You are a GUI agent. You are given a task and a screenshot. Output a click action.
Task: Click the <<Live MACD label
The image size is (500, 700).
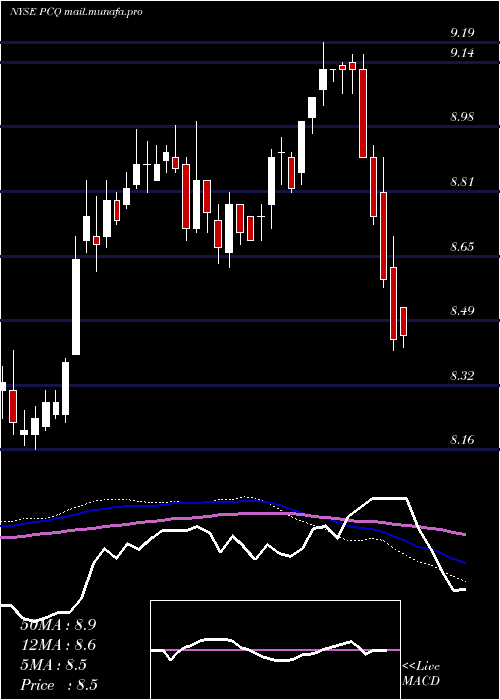(421, 674)
